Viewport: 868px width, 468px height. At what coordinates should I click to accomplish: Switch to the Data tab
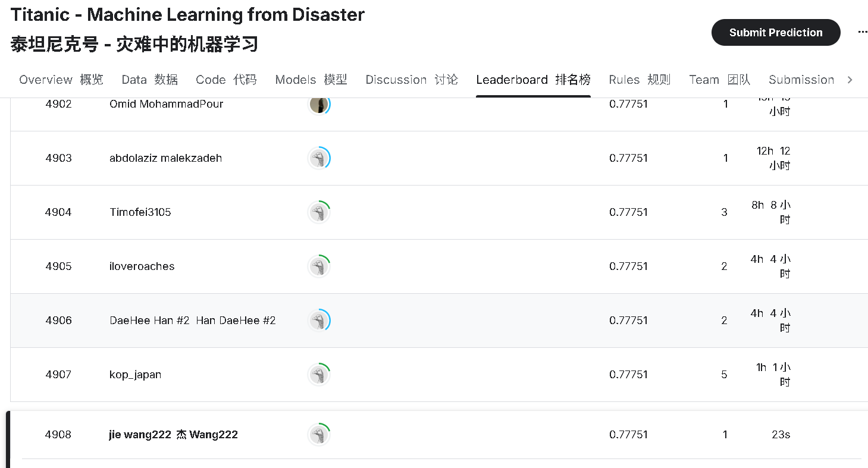pyautogui.click(x=149, y=80)
